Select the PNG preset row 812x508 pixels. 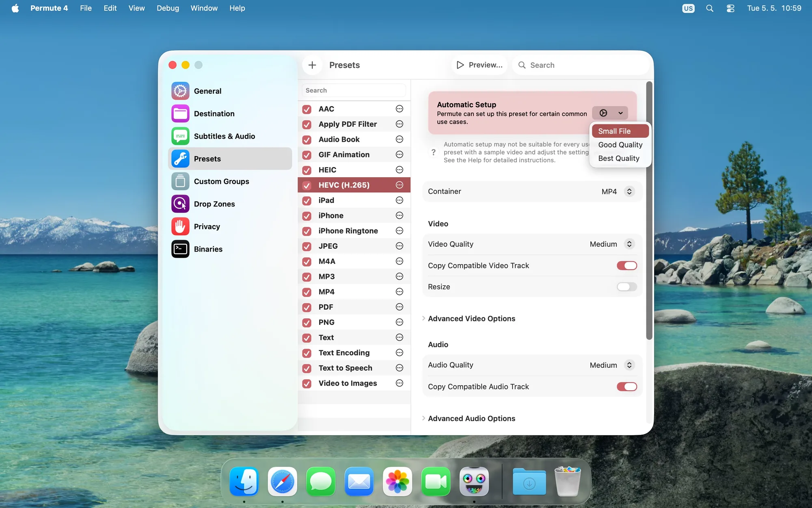point(354,322)
